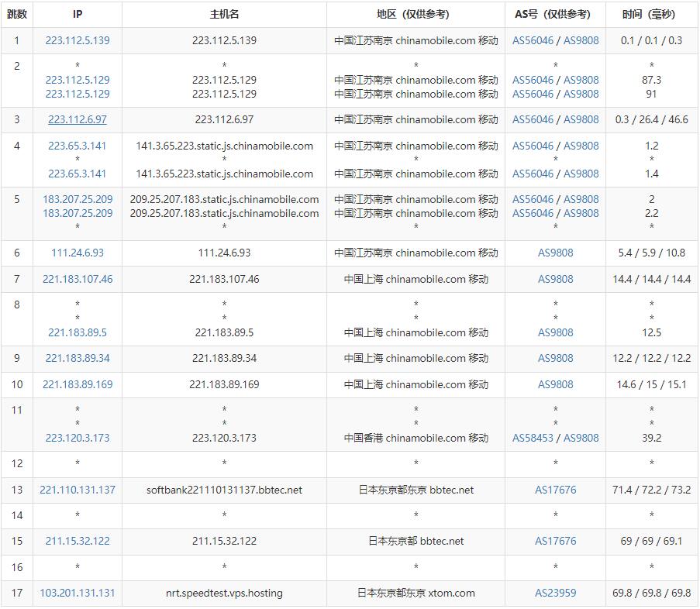Click the IP column header

(78, 14)
